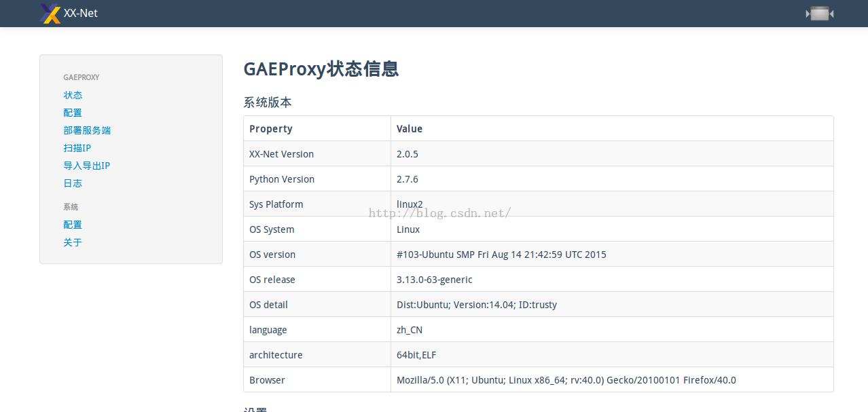
Task: Select the Sys Platform property cell
Action: tap(317, 204)
